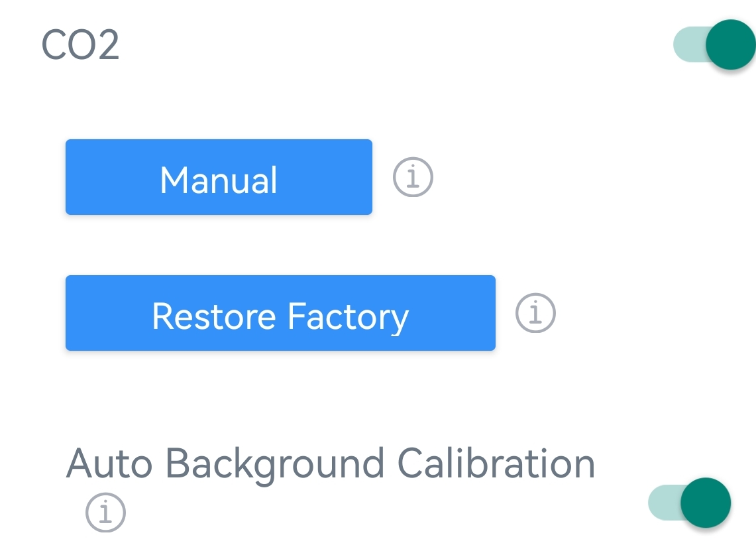View help for Manual calibration
Viewport: 756px width, 555px height.
413,177
